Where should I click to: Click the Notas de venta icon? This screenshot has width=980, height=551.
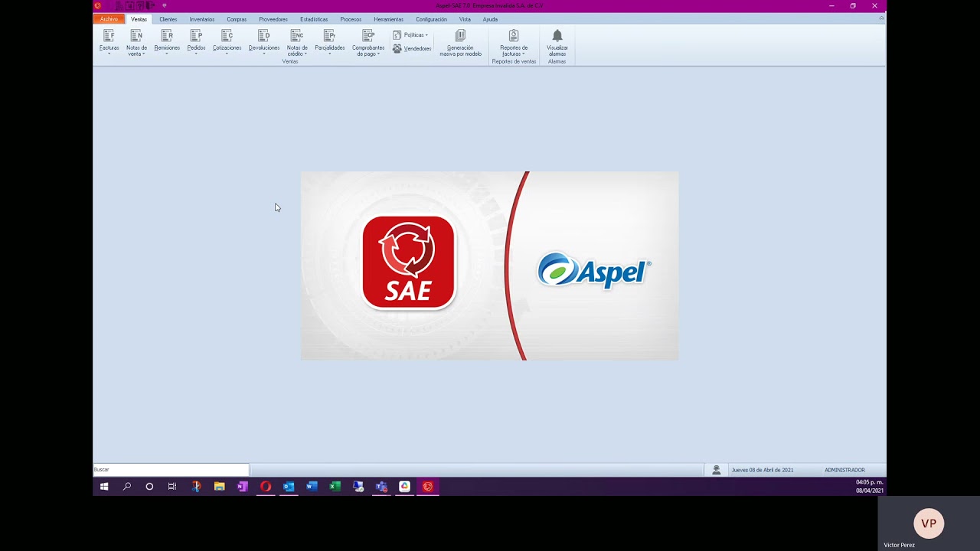pos(136,35)
